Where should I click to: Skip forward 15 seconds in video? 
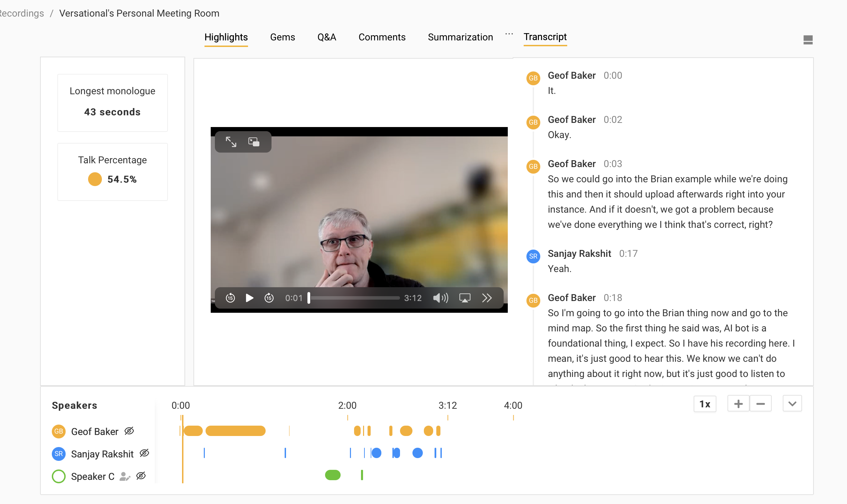coord(269,298)
